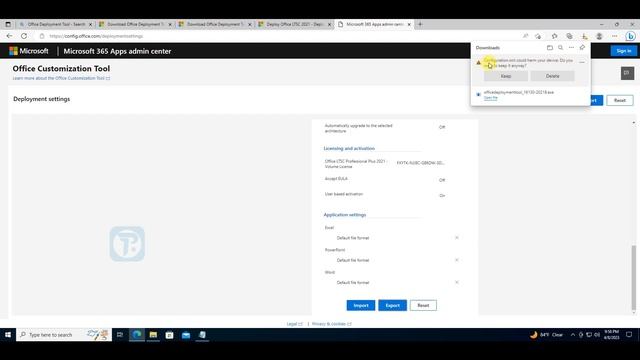Screen dimensions: 640x360
Task: Remove PowerPoint default file format setting
Action: click(x=457, y=260)
